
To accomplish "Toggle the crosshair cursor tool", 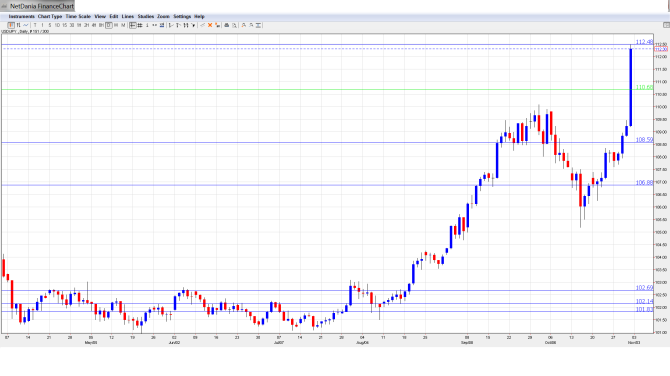I will pos(132,25).
